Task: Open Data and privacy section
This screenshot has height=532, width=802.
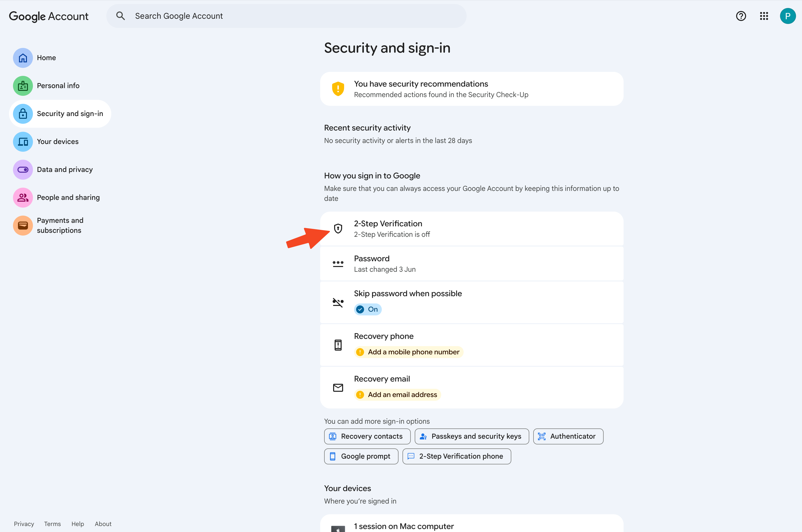Action: [x=64, y=169]
